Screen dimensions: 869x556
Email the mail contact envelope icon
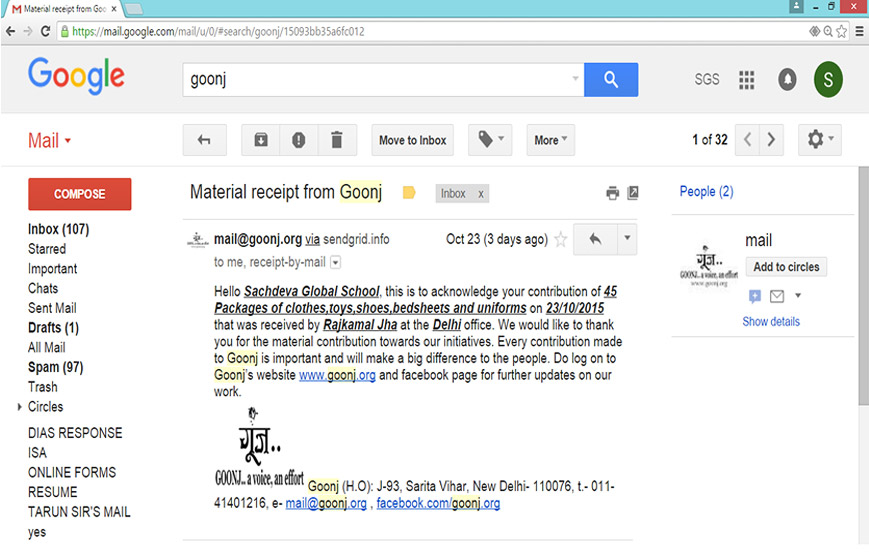[777, 296]
